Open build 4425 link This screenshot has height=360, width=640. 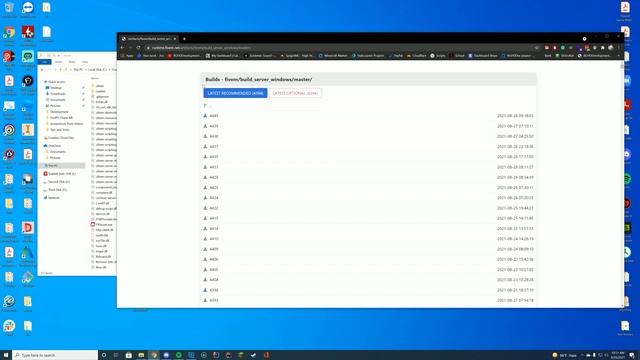(214, 187)
